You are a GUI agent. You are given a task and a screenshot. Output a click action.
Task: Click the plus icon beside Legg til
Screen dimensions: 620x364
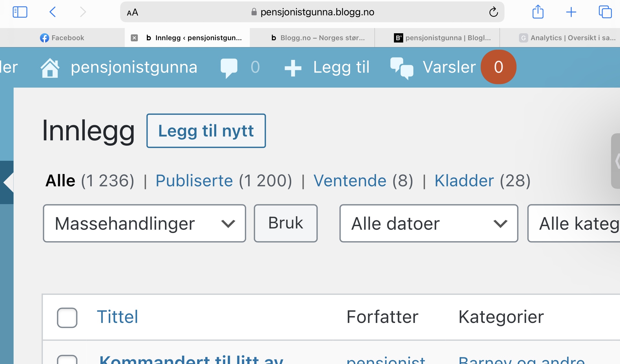[x=293, y=68]
